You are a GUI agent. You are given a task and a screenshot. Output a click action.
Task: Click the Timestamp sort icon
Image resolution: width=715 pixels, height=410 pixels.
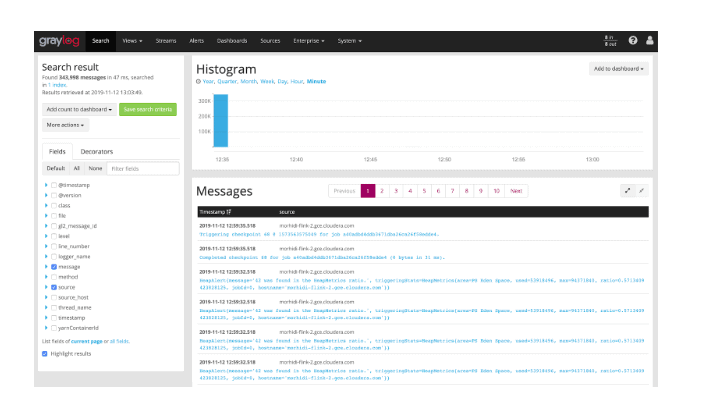coord(230,212)
